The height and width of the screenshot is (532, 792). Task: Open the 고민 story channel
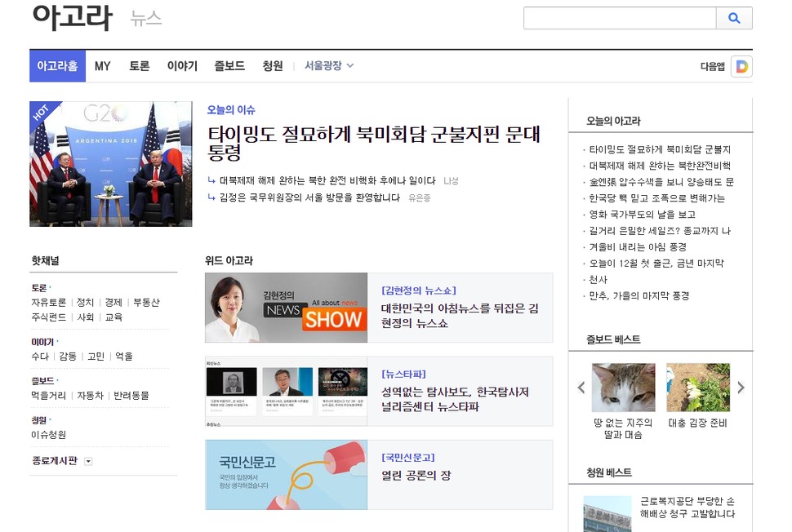pyautogui.click(x=96, y=357)
